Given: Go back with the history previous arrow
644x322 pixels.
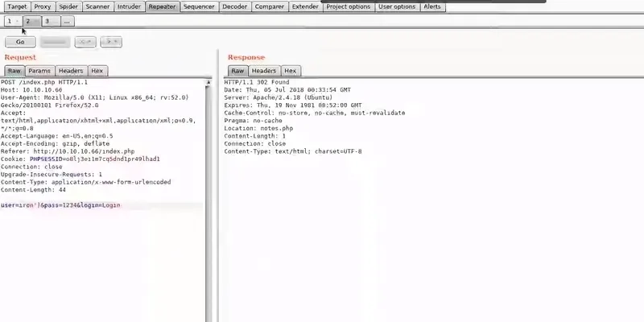Looking at the screenshot, I should [82, 42].
